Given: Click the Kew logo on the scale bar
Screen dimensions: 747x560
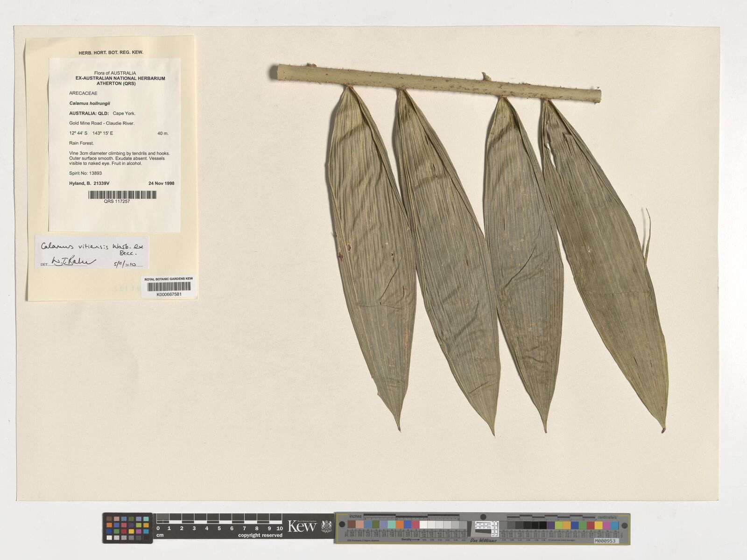Looking at the screenshot, I should coord(303,526).
